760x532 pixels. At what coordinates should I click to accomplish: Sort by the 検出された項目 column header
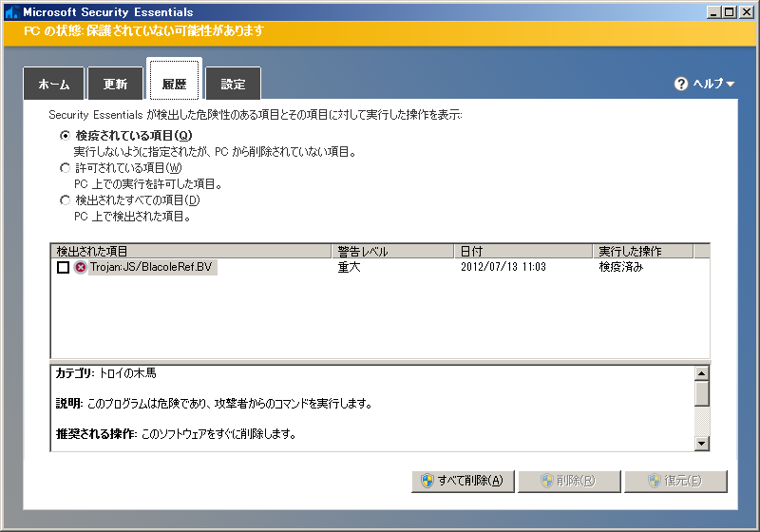(x=190, y=252)
